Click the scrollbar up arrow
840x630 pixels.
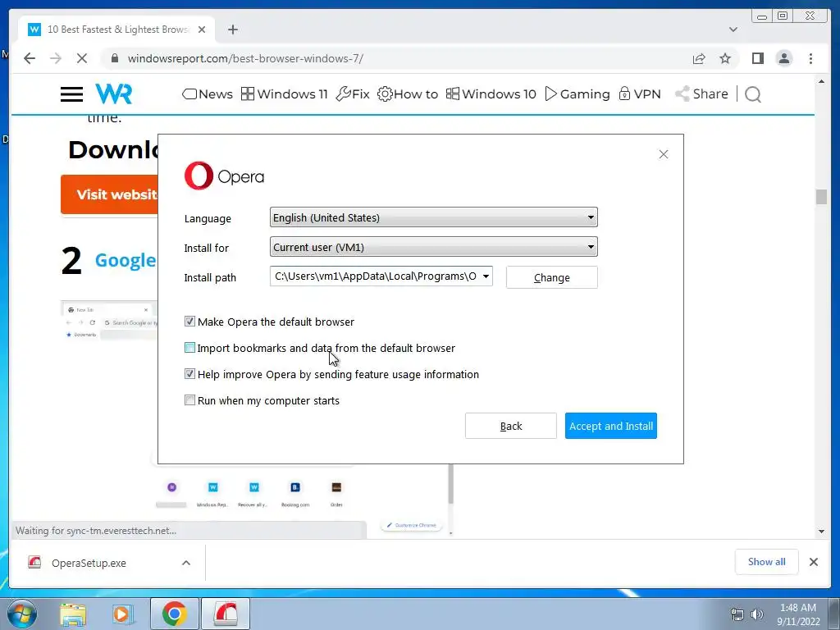(x=821, y=81)
